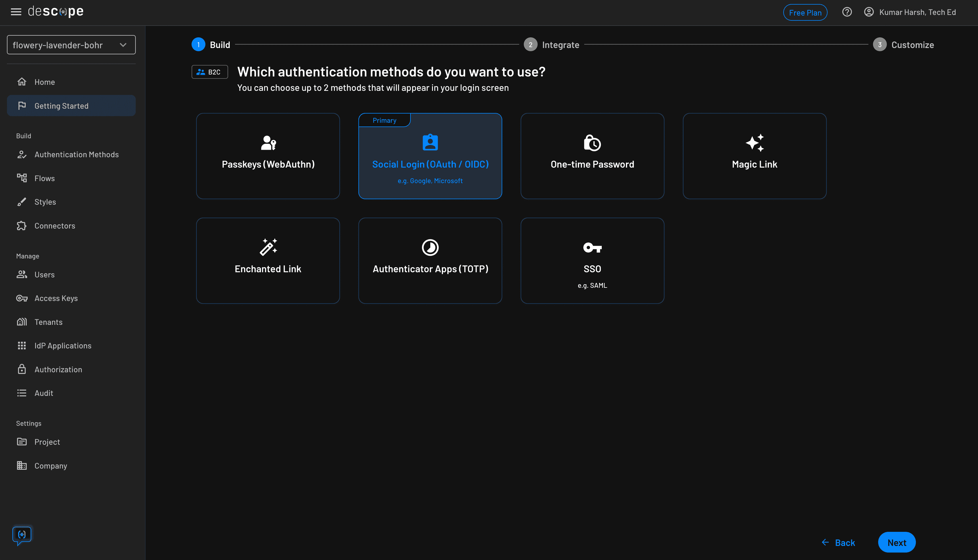Enable Styles configuration in sidebar
Image resolution: width=978 pixels, height=560 pixels.
click(45, 202)
